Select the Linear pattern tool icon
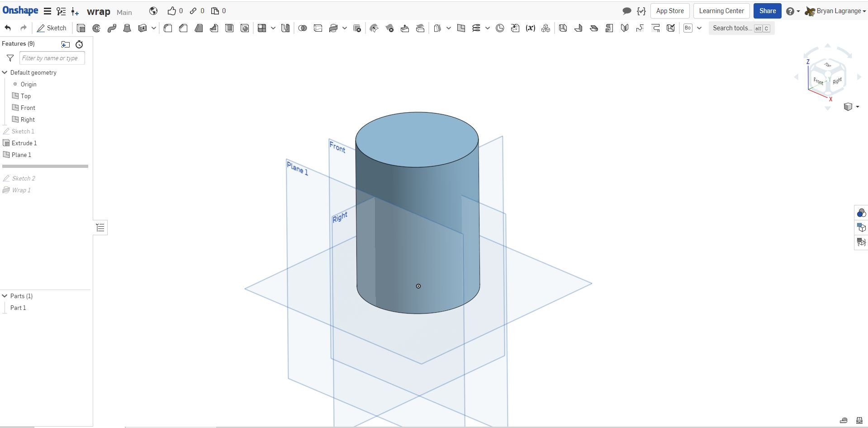 click(262, 28)
